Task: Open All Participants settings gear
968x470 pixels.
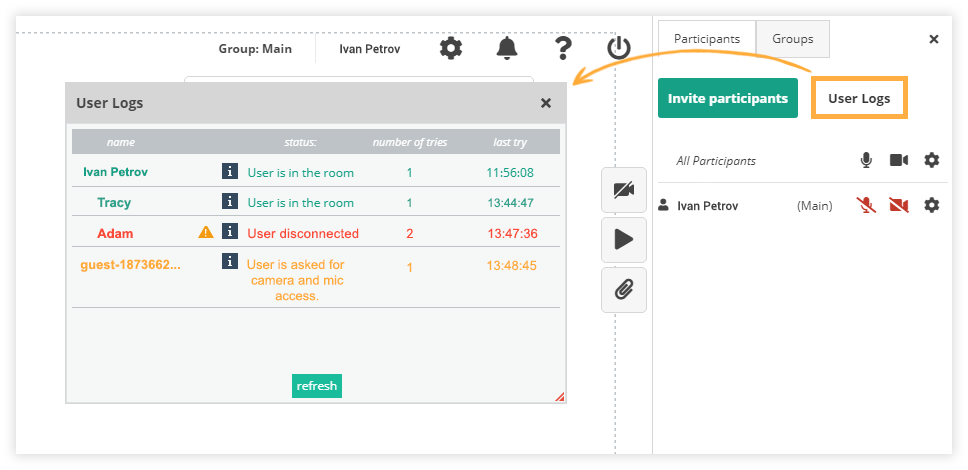Action: point(932,161)
